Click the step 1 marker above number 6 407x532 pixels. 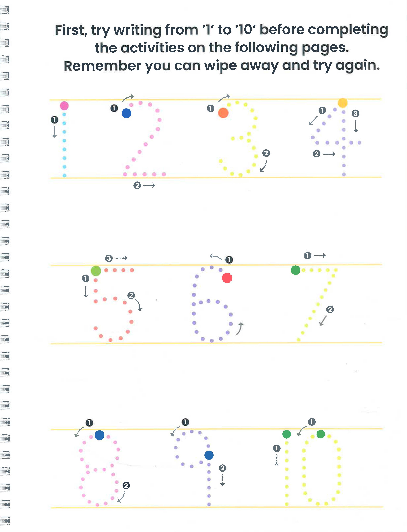click(x=229, y=260)
